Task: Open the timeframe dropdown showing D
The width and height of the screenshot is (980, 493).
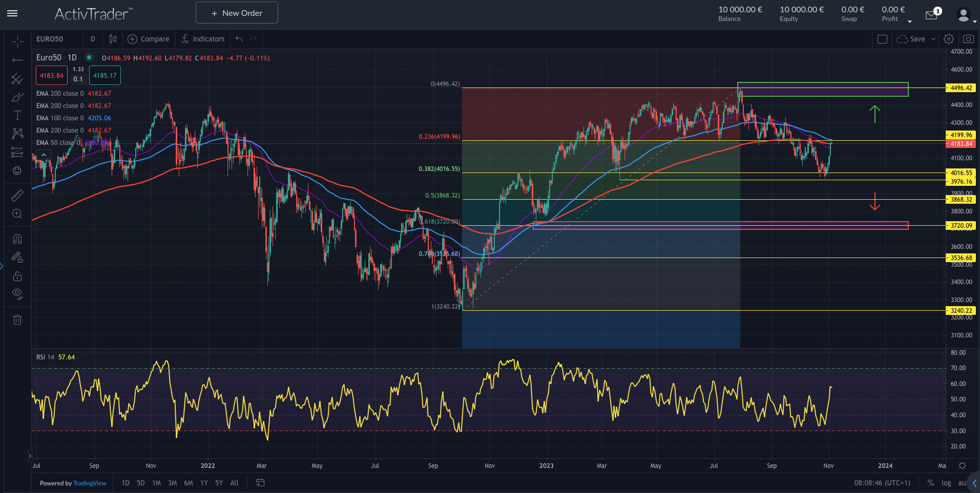Action: [93, 39]
